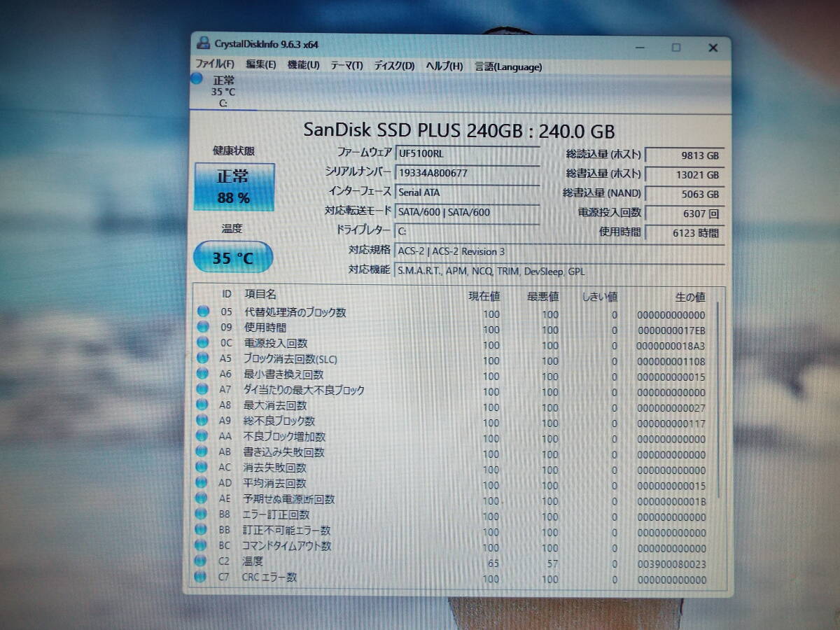Click the supported features field with S.M.A.R.T., APM, NCQ
The width and height of the screenshot is (840, 630).
point(559,271)
